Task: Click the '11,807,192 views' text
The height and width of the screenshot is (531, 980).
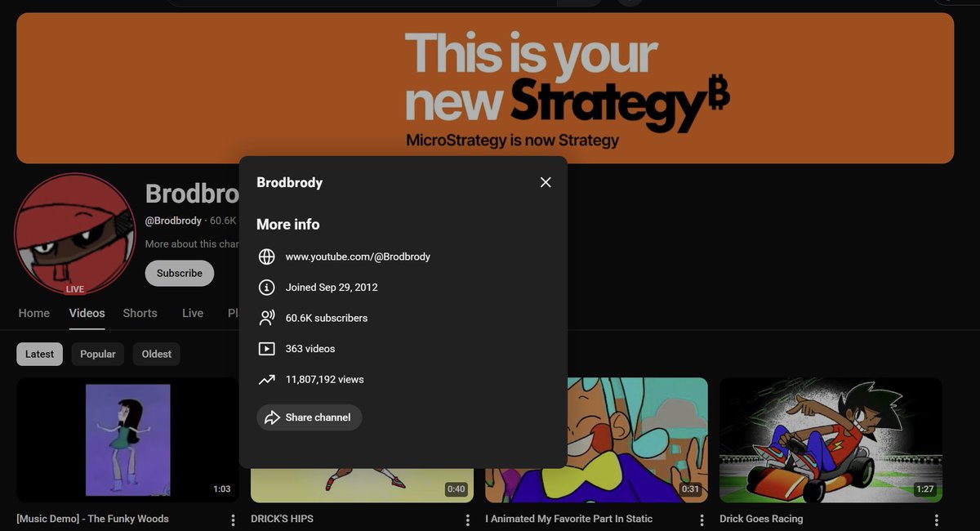Action: [x=325, y=379]
